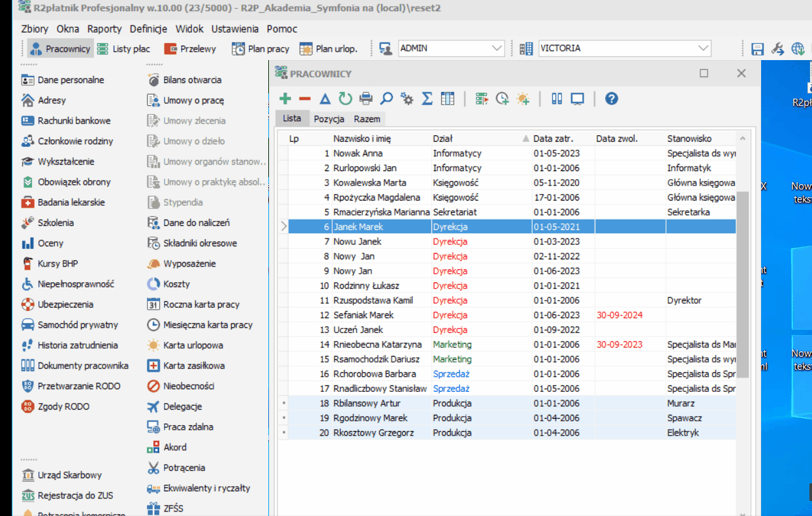The width and height of the screenshot is (812, 516).
Task: Open Listy płac in main toolbar
Action: (123, 48)
